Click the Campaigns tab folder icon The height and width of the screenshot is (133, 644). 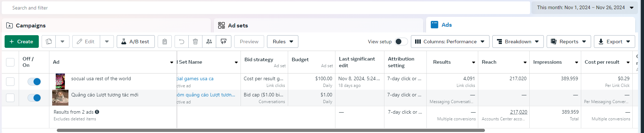10,25
